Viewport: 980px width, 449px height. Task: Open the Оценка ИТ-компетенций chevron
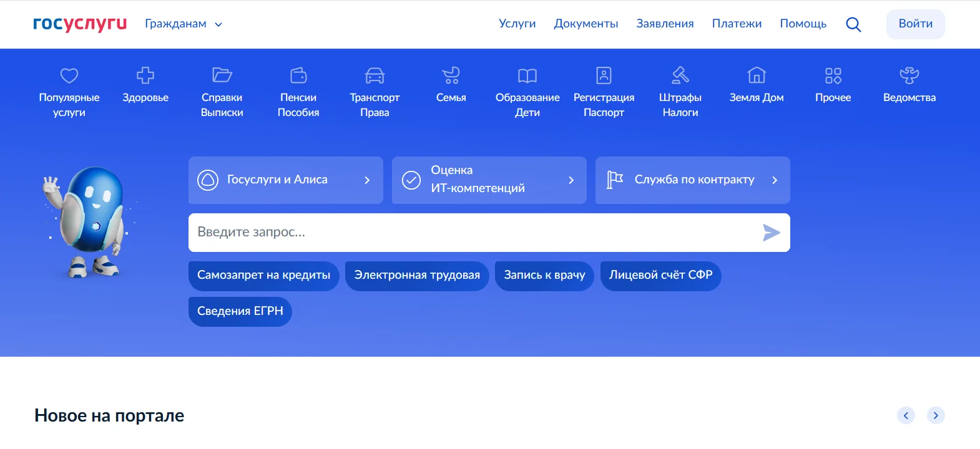click(571, 180)
